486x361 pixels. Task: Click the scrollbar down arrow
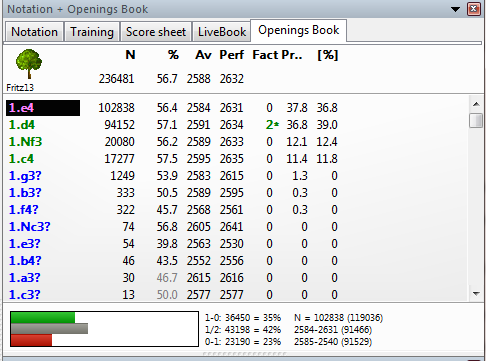click(x=476, y=294)
